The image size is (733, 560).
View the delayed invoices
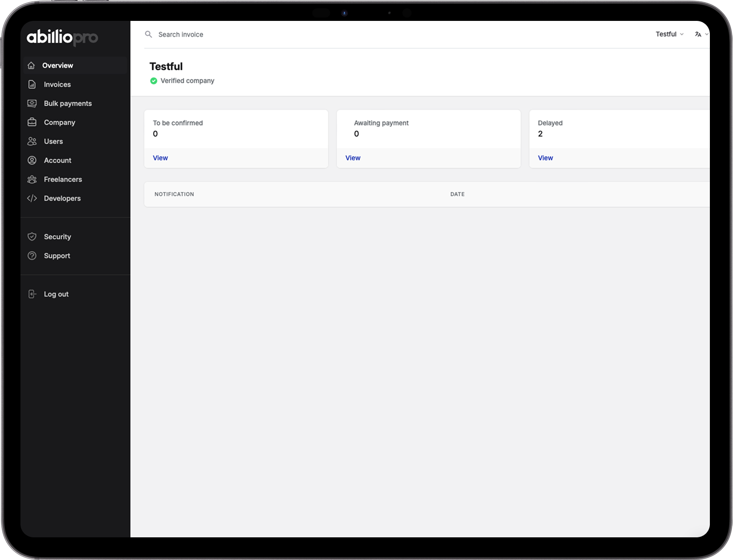click(x=545, y=158)
